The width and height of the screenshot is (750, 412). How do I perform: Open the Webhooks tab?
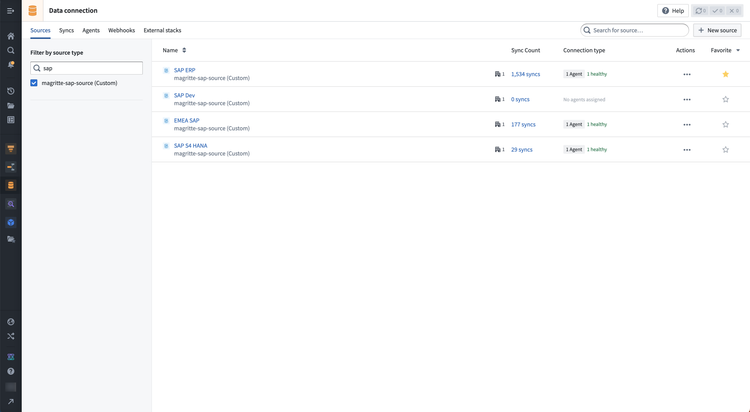coord(121,30)
